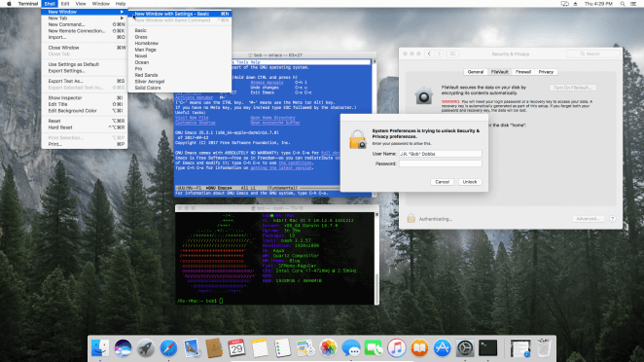This screenshot has height=362, width=644.
Task: Choose Import from Shell menu
Action: [x=85, y=37]
